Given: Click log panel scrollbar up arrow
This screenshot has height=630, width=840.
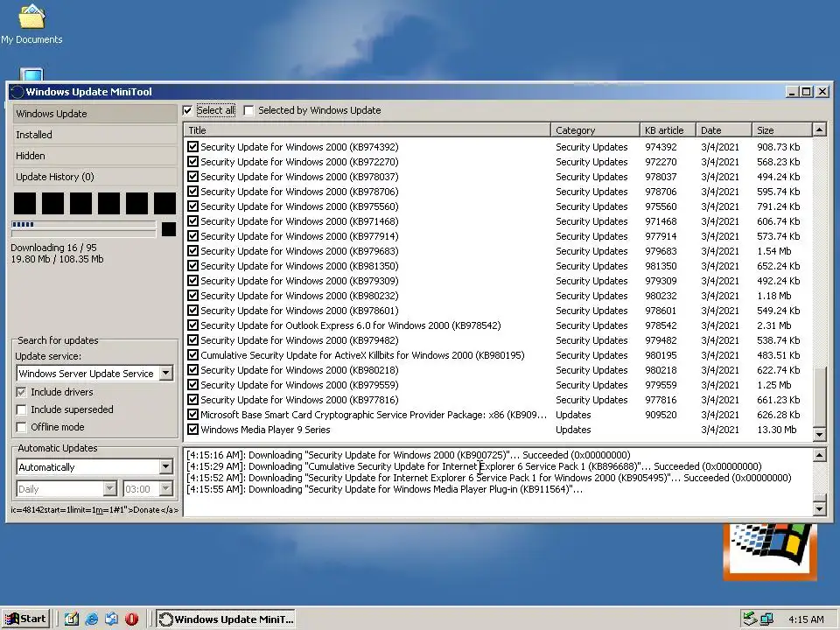Looking at the screenshot, I should tap(819, 455).
